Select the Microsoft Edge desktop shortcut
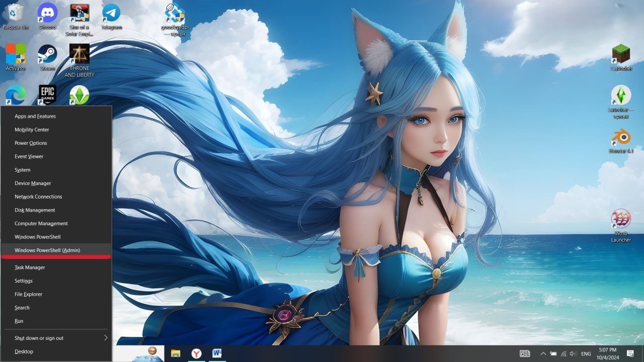This screenshot has height=362, width=644. [16, 95]
